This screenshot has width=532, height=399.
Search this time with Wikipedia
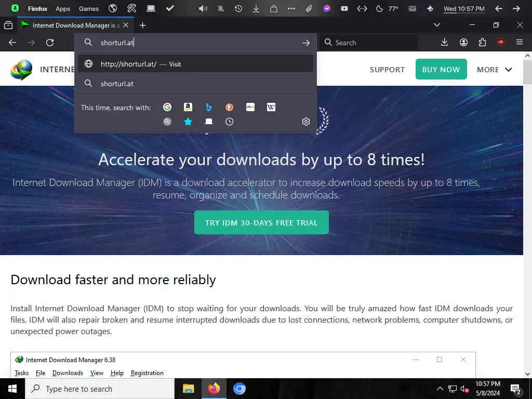point(271,107)
